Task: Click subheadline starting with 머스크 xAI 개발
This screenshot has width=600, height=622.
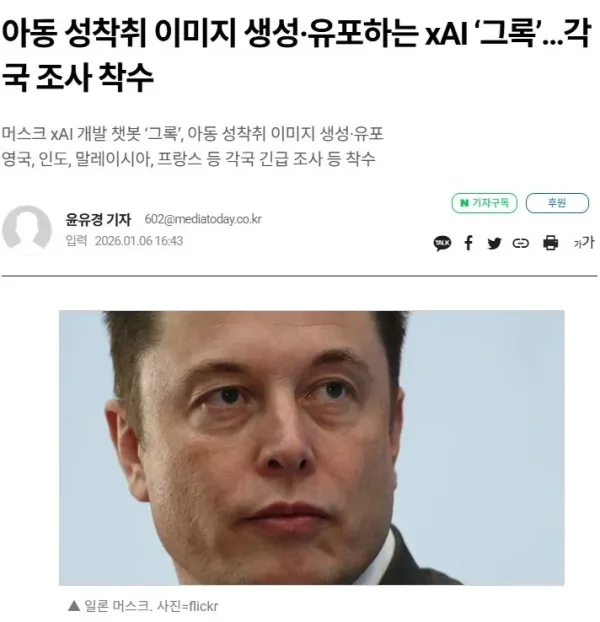Action: coord(192,133)
